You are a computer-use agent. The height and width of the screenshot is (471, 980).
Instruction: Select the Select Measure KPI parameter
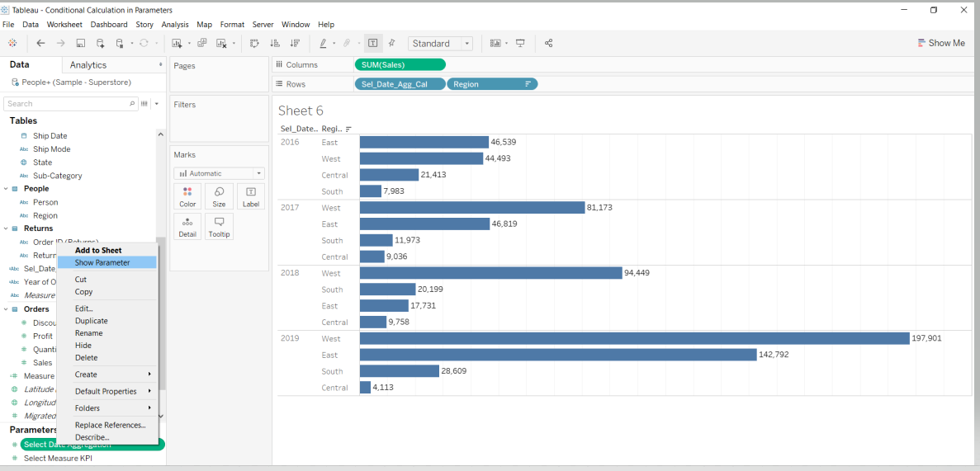coord(59,458)
